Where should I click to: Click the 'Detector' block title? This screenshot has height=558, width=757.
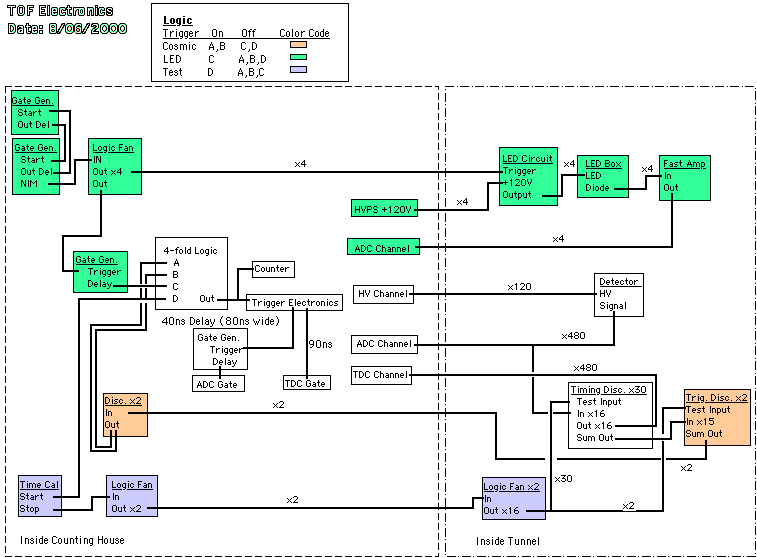tap(618, 281)
